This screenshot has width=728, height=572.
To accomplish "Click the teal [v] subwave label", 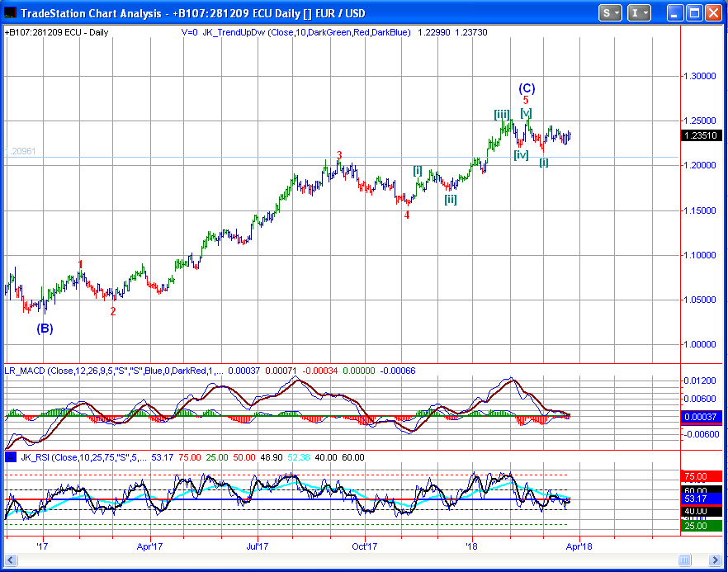I will (526, 113).
